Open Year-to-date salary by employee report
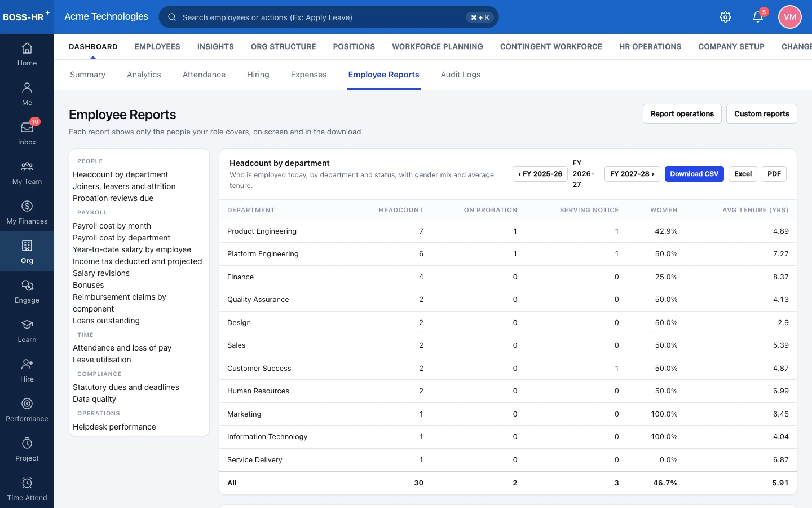The width and height of the screenshot is (812, 508). click(132, 249)
